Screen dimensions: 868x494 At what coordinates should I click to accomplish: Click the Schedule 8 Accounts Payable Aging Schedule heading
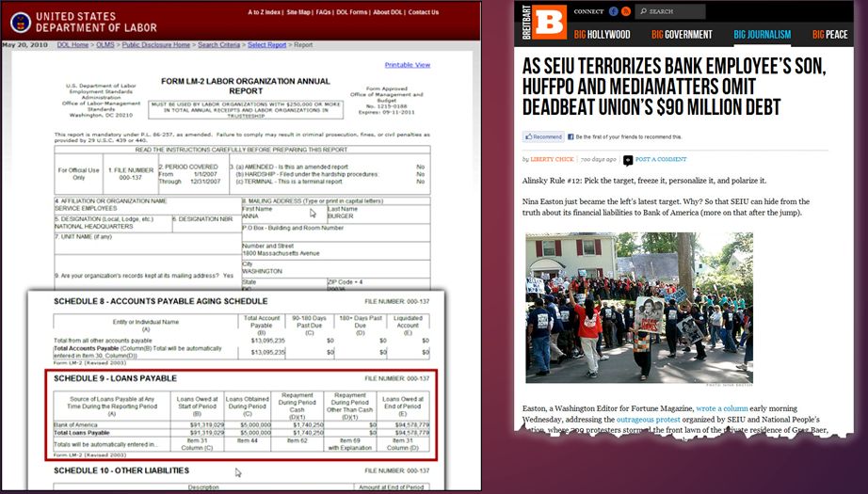[161, 301]
